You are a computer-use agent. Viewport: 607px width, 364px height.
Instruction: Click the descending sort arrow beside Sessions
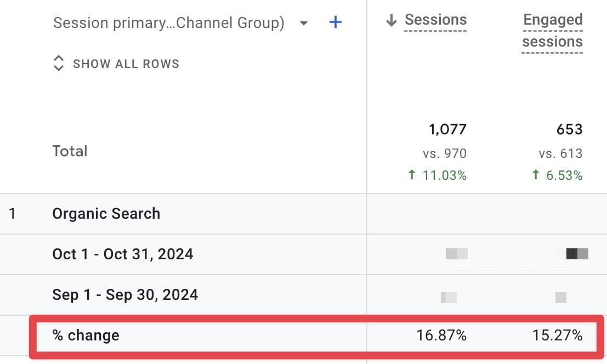click(x=390, y=20)
